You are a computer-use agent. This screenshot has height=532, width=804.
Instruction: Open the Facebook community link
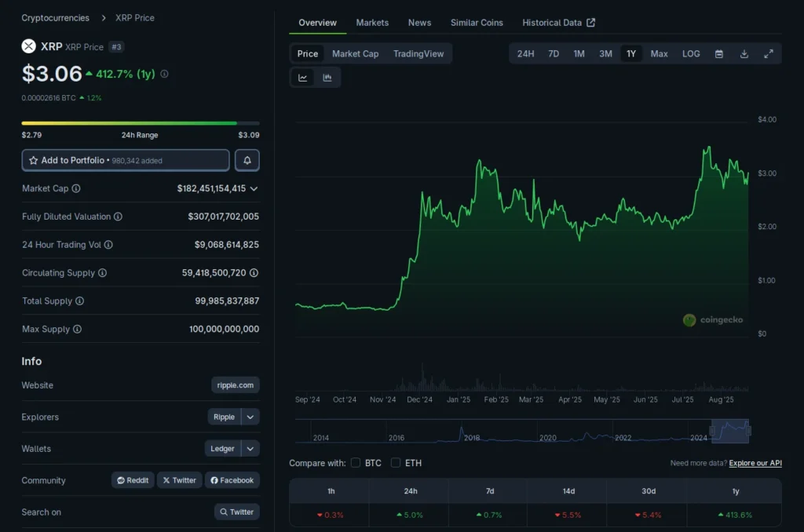pyautogui.click(x=232, y=480)
